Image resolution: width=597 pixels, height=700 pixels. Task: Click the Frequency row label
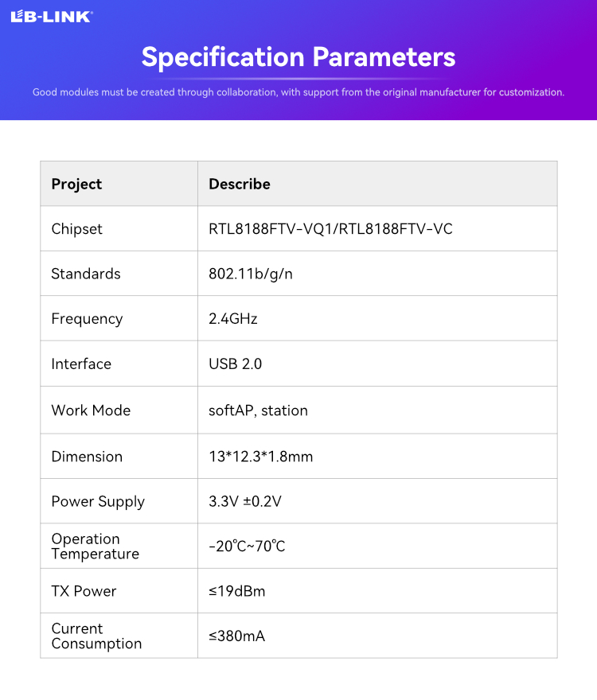(87, 319)
